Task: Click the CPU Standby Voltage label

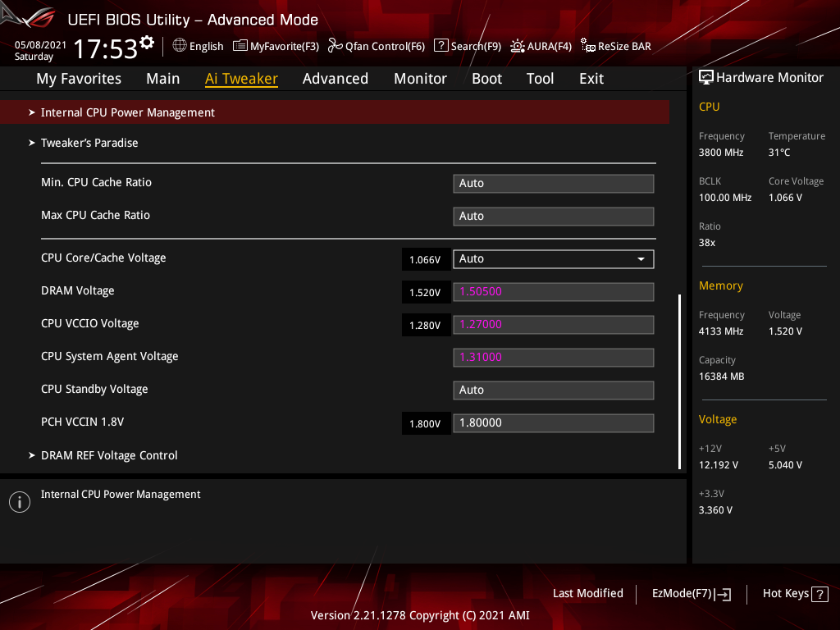Action: 94,390
